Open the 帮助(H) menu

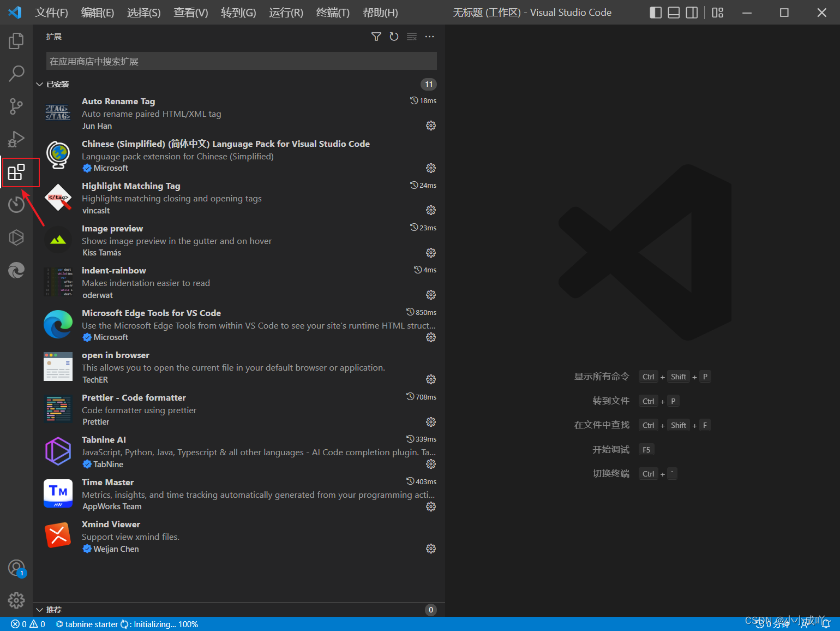click(380, 13)
